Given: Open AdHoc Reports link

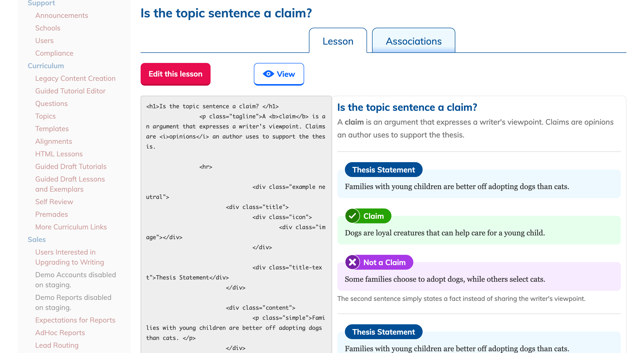Looking at the screenshot, I should [60, 333].
